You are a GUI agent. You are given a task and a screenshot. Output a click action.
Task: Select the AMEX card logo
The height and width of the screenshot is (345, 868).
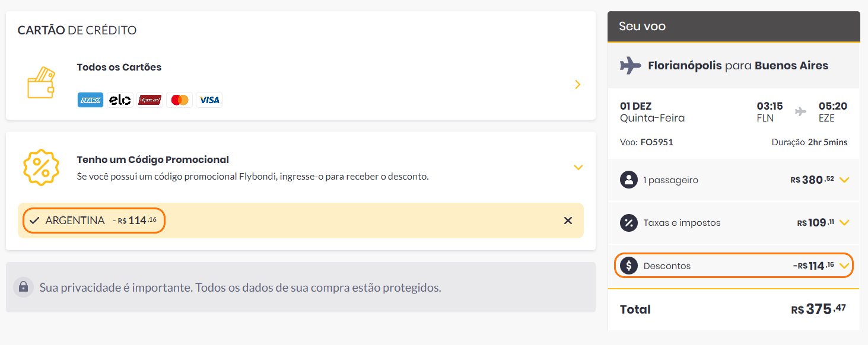tap(90, 100)
